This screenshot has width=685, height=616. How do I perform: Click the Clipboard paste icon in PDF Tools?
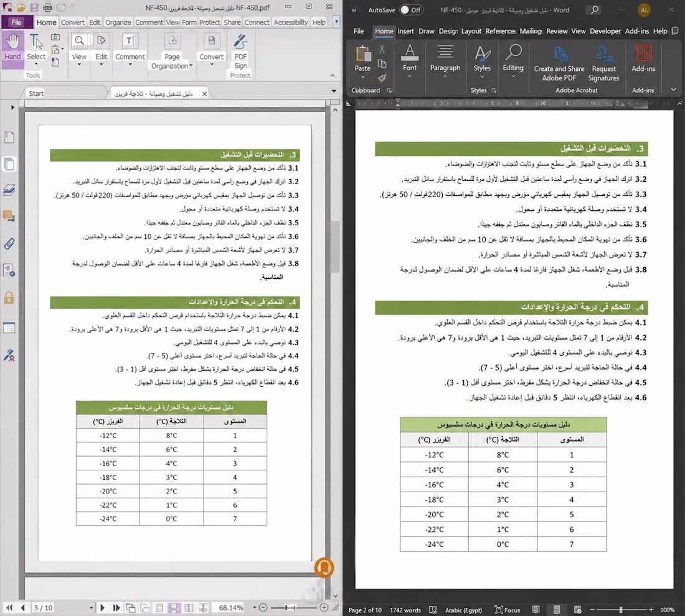pos(55,50)
